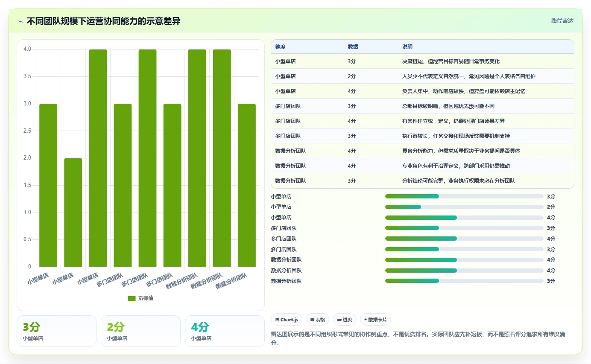
Task: Click the 小型单店 2分 progress bar
Action: tap(464, 207)
